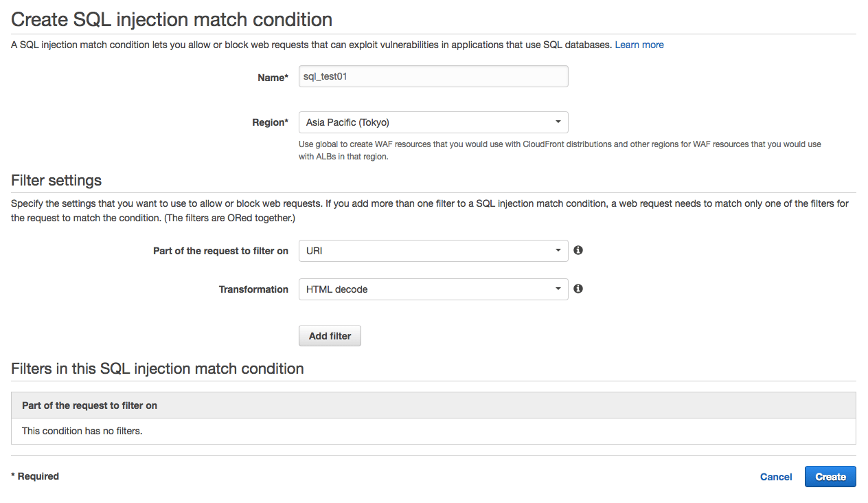Screen dimensions: 868x503
Task: Click the Name* field label
Action: coord(273,78)
